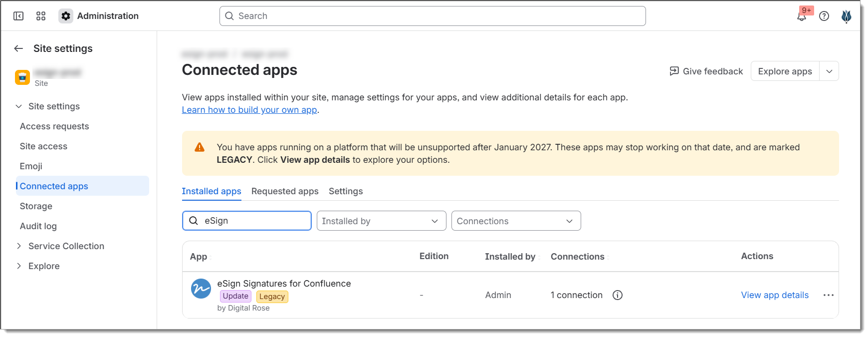Open the more actions ellipsis for eSign app
Image resolution: width=868 pixels, height=337 pixels.
pos(829,295)
